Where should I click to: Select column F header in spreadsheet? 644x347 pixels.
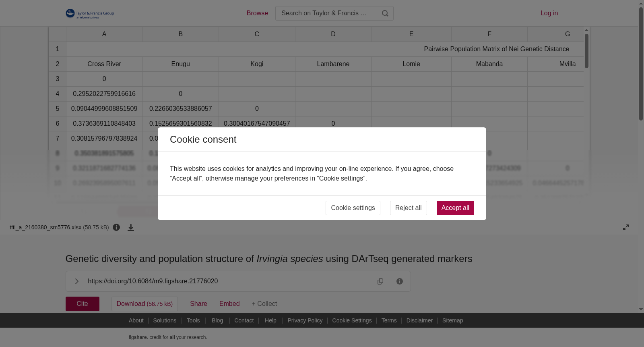[489, 34]
